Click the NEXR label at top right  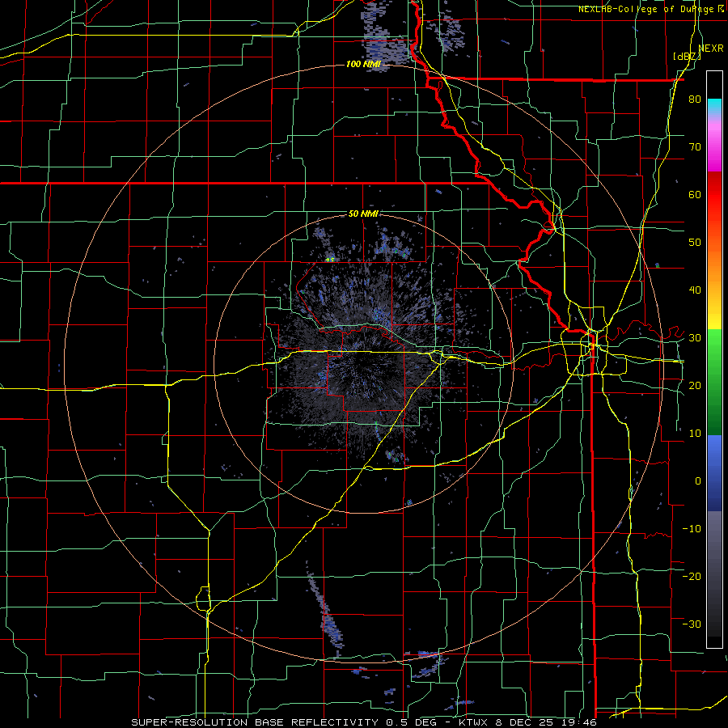pos(711,49)
